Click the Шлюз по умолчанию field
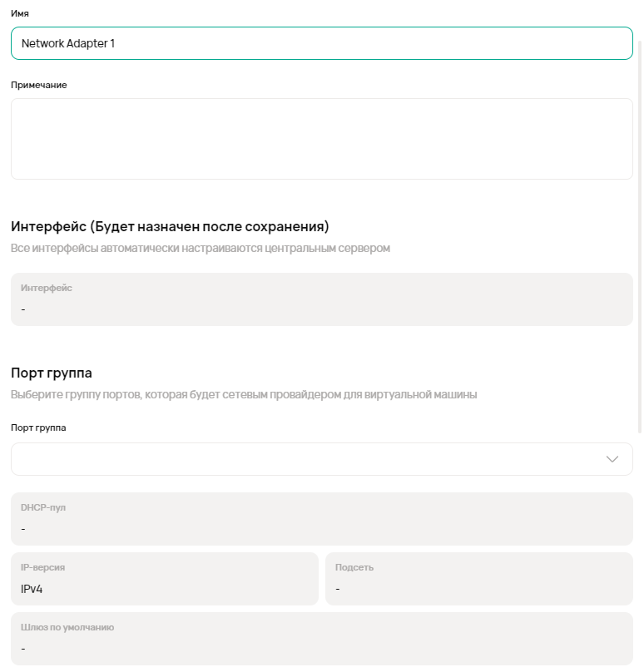Screen dimensions: 644x672 click(x=321, y=639)
